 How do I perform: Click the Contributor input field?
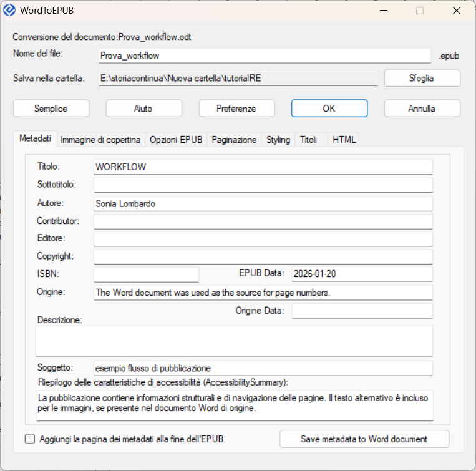point(263,221)
